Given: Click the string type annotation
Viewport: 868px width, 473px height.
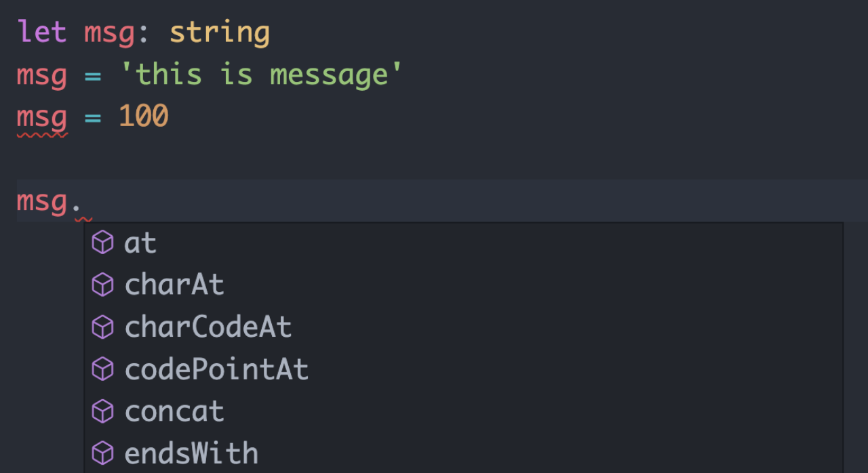Looking at the screenshot, I should (x=220, y=33).
